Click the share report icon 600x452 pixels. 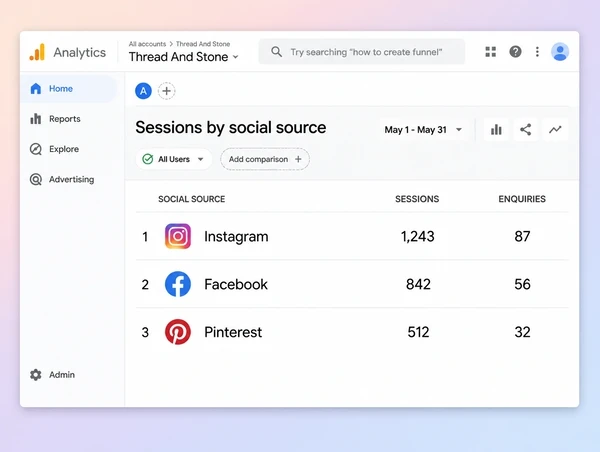(525, 130)
